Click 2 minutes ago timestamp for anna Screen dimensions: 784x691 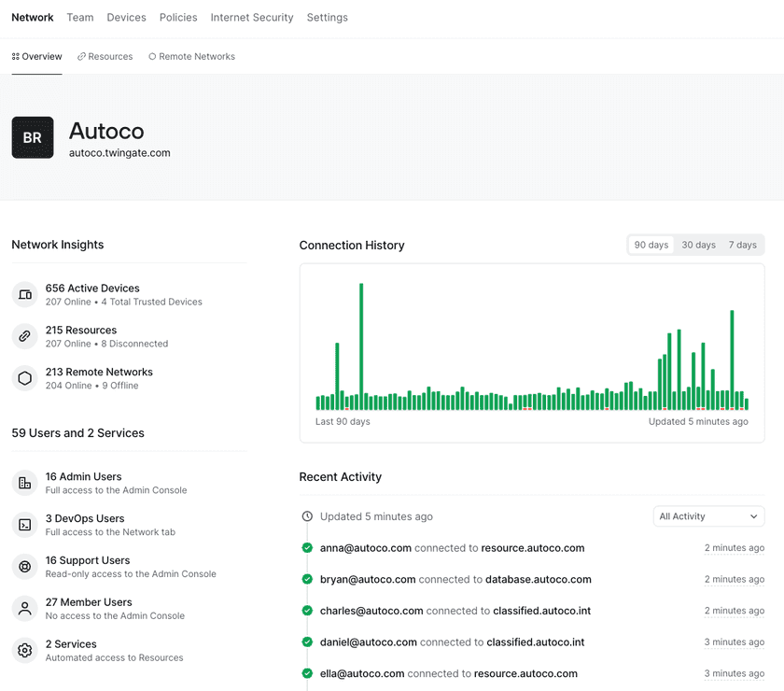click(x=734, y=548)
